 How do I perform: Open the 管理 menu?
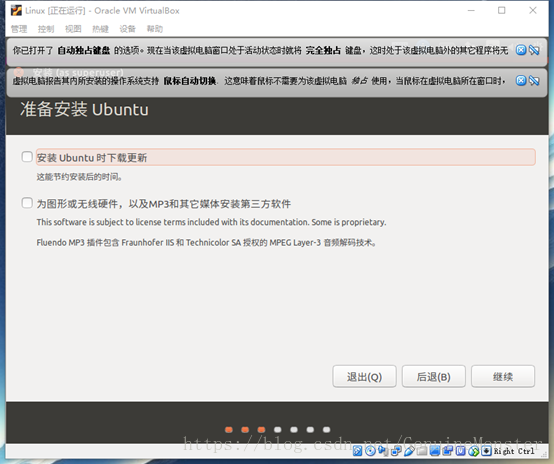[x=19, y=29]
